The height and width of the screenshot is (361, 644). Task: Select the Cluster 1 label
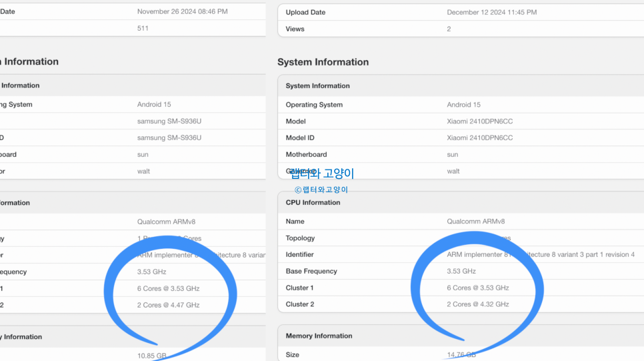point(299,288)
